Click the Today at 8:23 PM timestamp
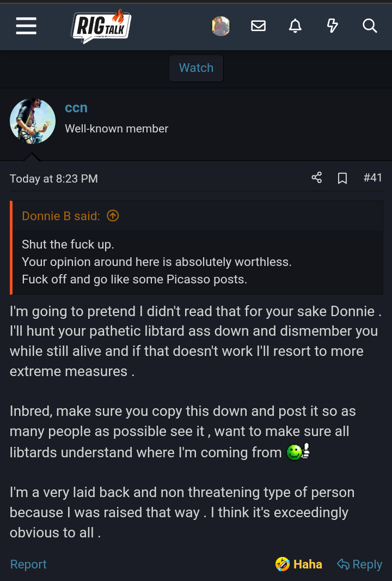 [x=54, y=179]
